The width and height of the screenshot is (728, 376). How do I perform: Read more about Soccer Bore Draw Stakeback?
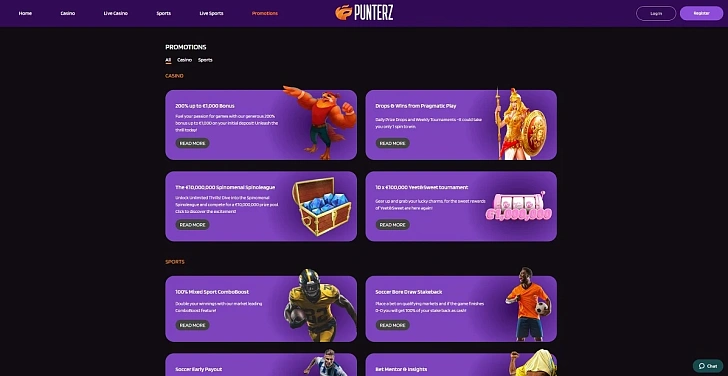pyautogui.click(x=392, y=325)
